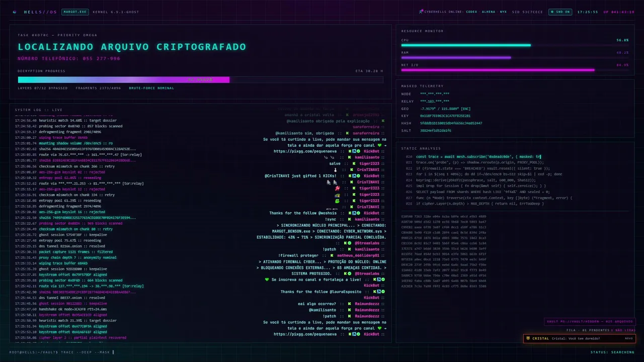This screenshot has height=362, width=644.
Task: Click hex dump row E10540
Action: (444, 217)
